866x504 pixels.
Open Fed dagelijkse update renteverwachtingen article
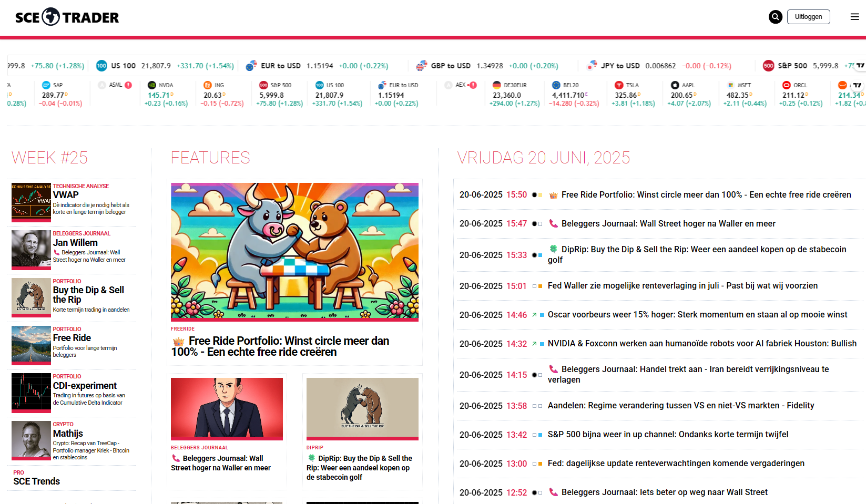(x=676, y=463)
